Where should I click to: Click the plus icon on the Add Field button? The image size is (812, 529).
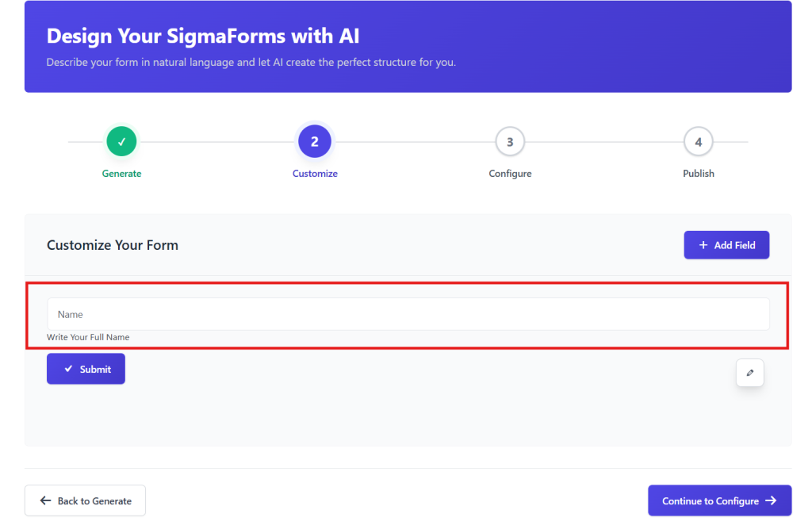[x=702, y=244]
